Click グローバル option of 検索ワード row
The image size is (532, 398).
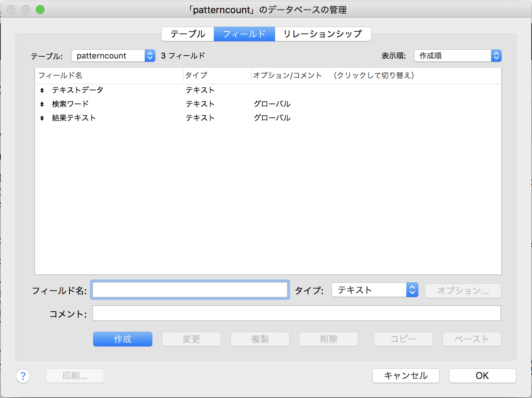[x=272, y=104]
